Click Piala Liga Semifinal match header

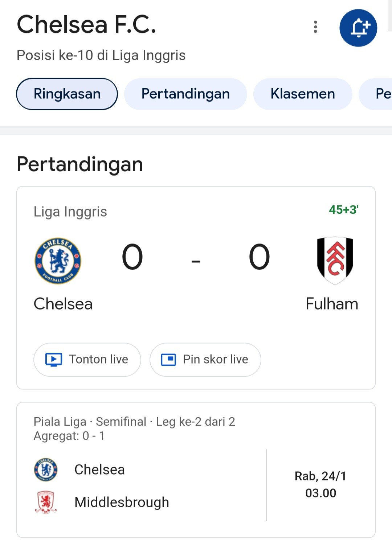[134, 422]
